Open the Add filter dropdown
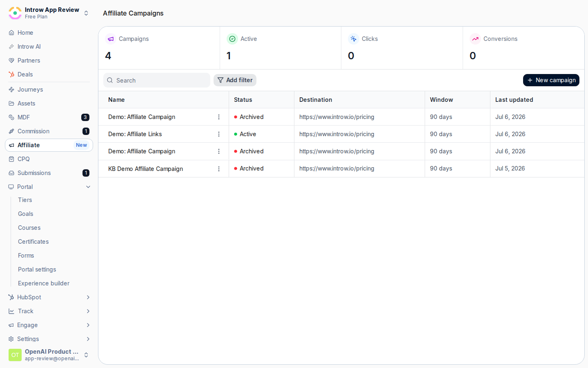Viewport: 588px width, 368px height. pyautogui.click(x=235, y=80)
